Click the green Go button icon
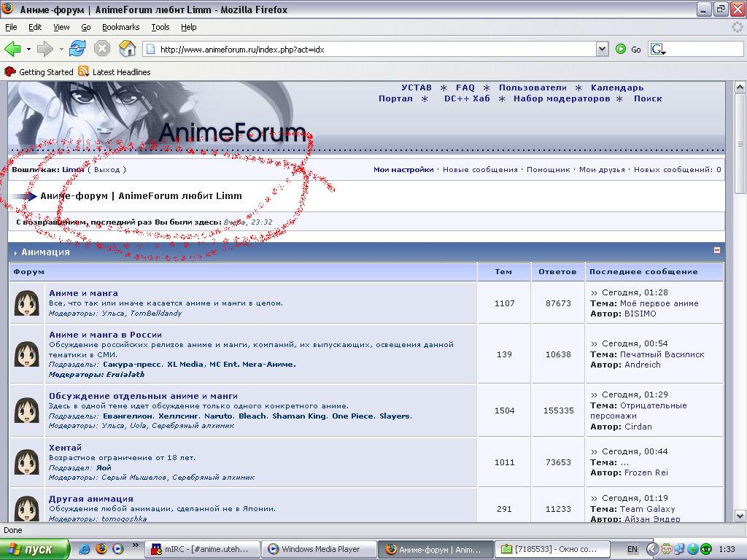Viewport: 747px width, 560px height. (x=620, y=49)
